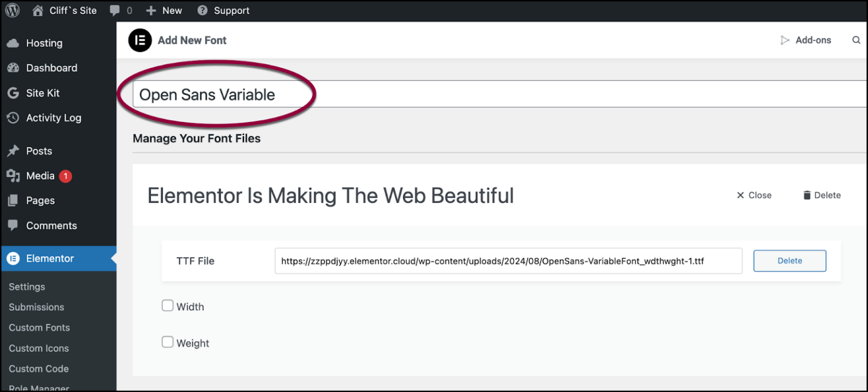Click the Activity Log clock icon
868x392 pixels.
(12, 117)
